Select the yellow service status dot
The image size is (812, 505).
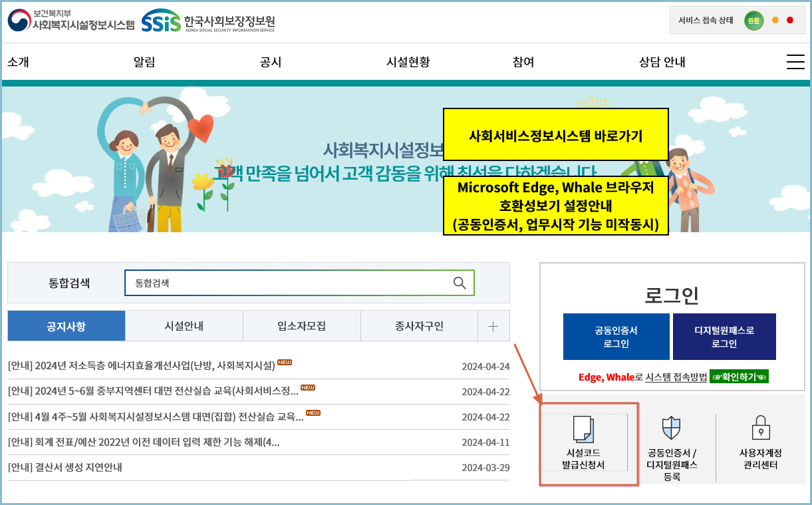(776, 20)
